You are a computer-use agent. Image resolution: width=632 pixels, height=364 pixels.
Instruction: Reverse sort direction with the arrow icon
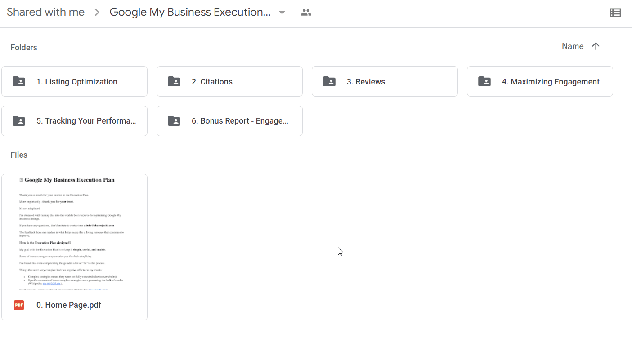[596, 46]
